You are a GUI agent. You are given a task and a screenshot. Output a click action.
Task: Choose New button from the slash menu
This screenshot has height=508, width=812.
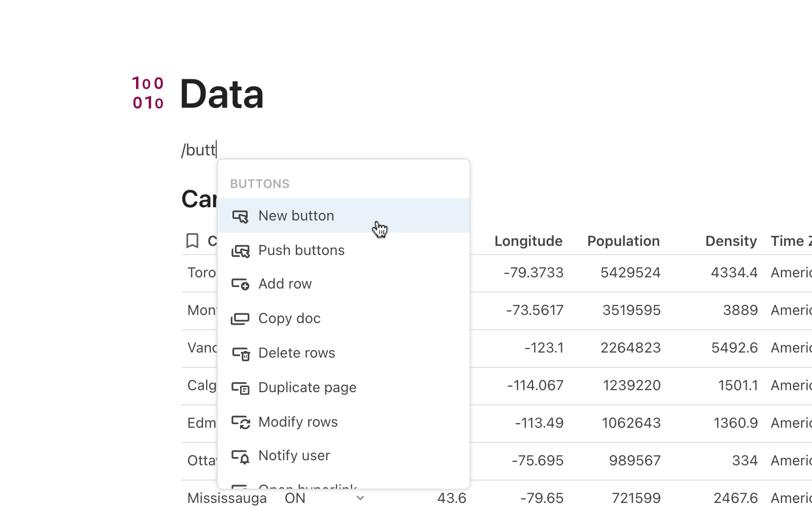click(296, 215)
